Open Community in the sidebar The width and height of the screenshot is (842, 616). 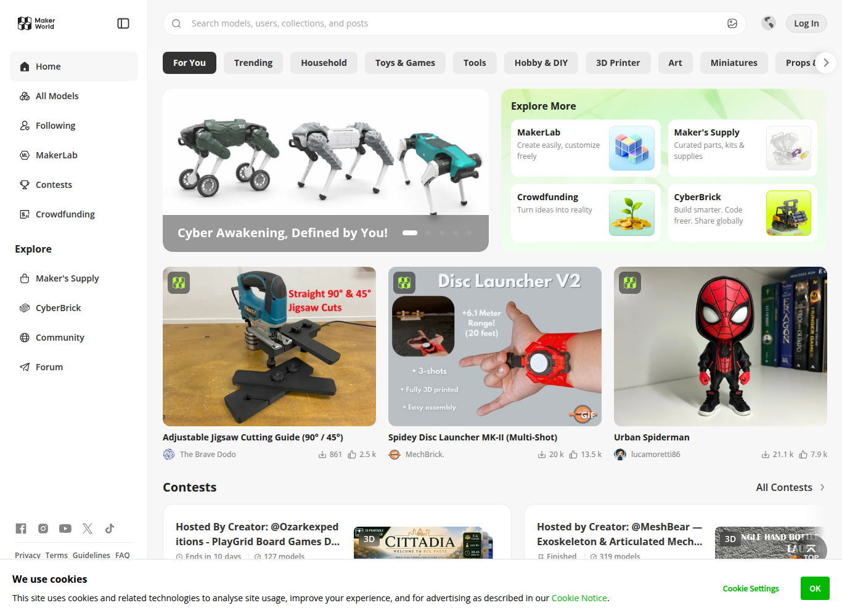point(74,338)
